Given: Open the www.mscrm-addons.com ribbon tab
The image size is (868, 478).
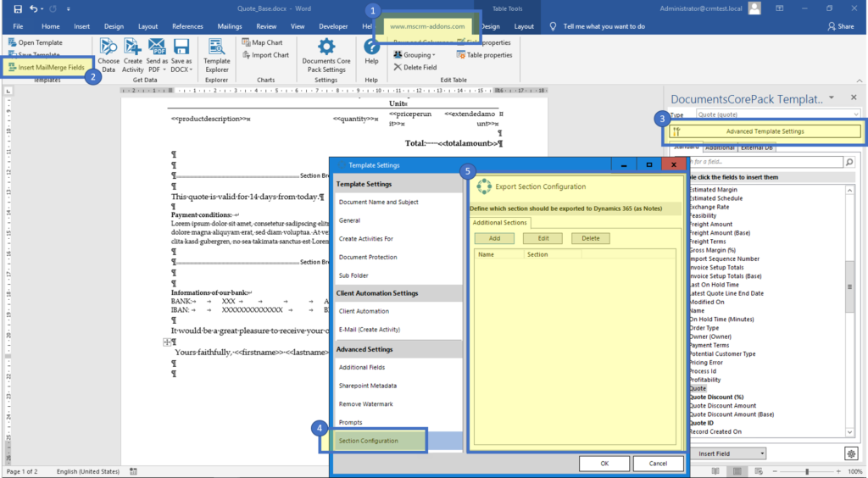Looking at the screenshot, I should pos(427,26).
